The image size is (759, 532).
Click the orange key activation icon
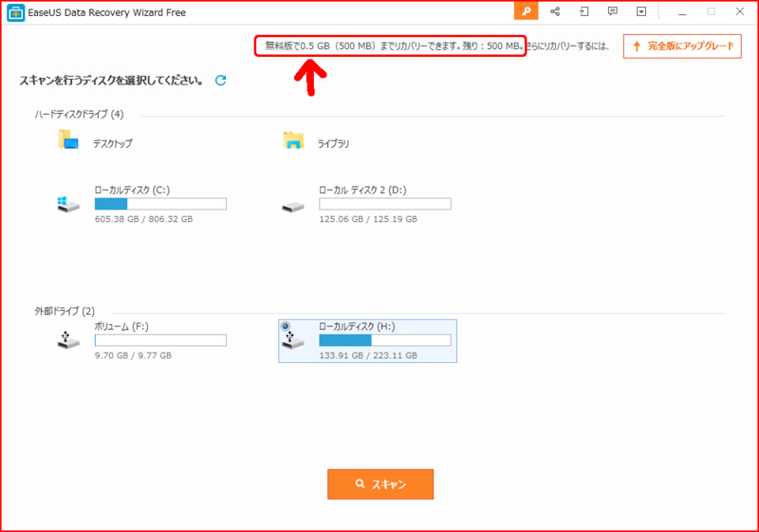tap(526, 11)
